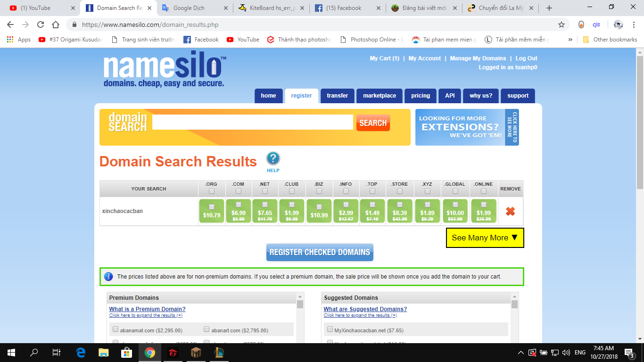Open the network icon in the system tray

point(555,353)
